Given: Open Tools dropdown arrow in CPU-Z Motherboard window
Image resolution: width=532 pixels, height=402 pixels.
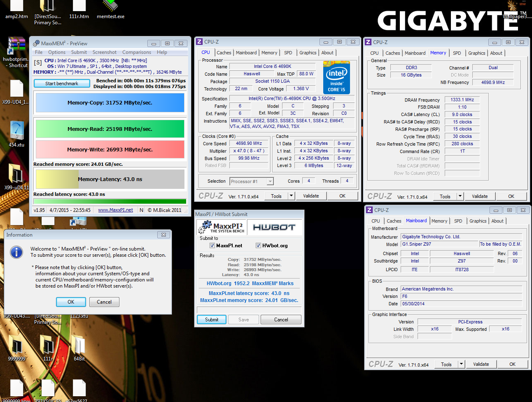Looking at the screenshot, I should click(x=462, y=364).
